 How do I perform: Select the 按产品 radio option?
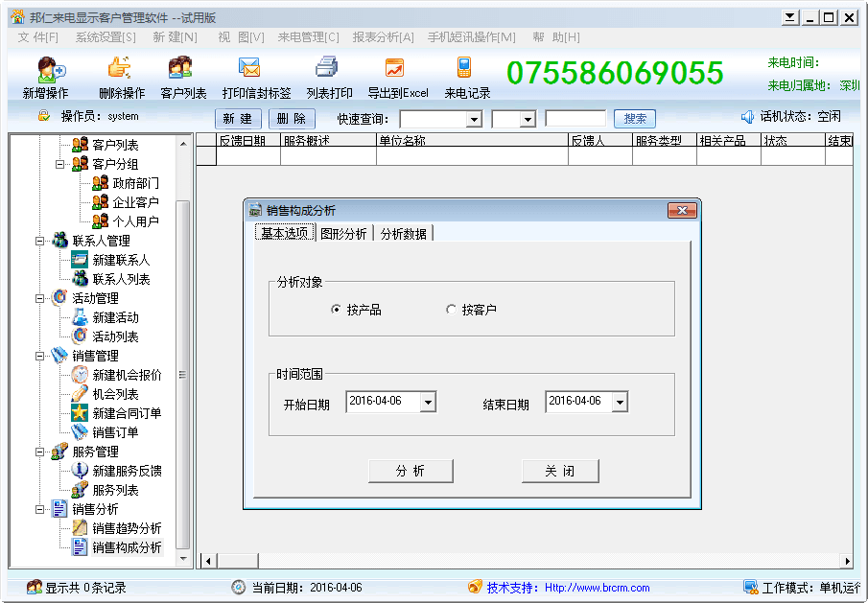[x=336, y=310]
